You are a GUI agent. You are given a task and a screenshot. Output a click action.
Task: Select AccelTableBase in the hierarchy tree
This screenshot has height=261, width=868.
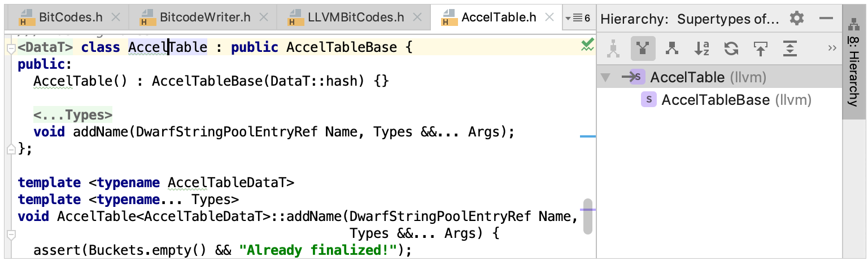click(x=715, y=100)
